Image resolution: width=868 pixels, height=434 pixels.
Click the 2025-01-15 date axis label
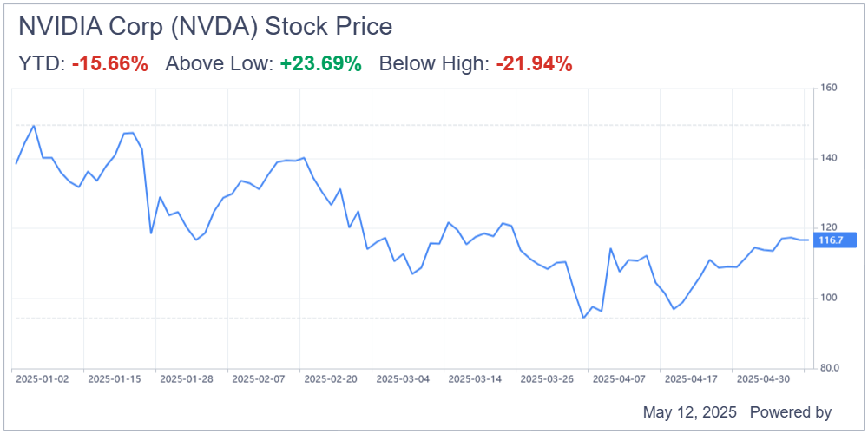coord(114,379)
